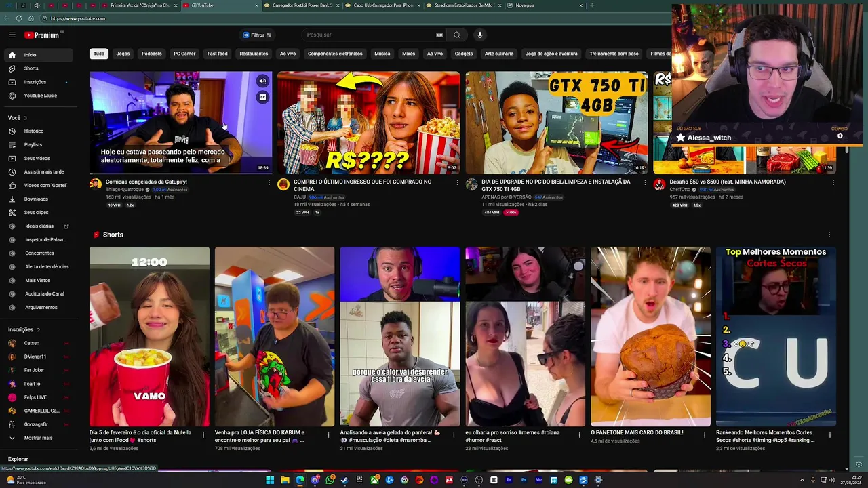The height and width of the screenshot is (488, 868).
Task: Open Histórico in the sidebar
Action: click(38, 131)
